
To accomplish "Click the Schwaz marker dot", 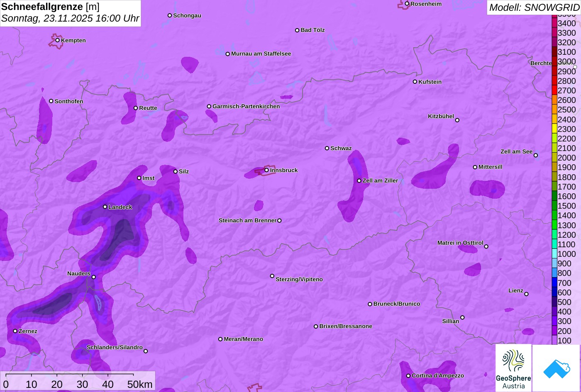I will click(x=327, y=148).
